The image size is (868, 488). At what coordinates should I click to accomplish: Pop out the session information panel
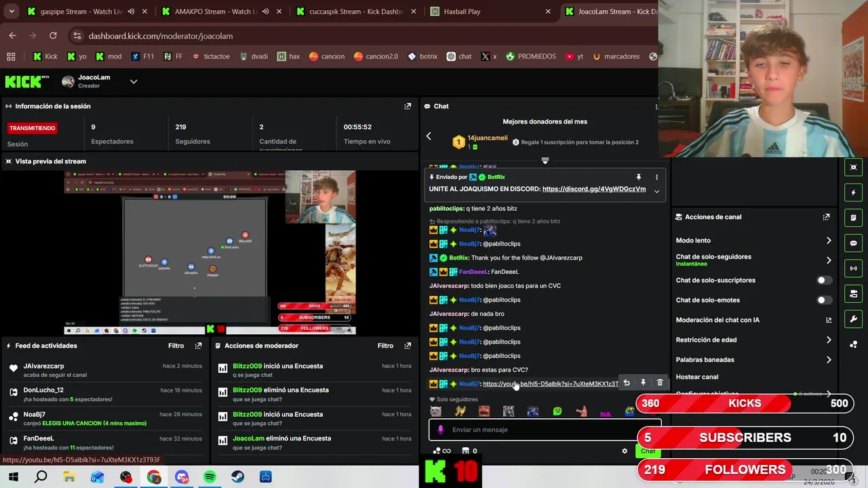(408, 106)
